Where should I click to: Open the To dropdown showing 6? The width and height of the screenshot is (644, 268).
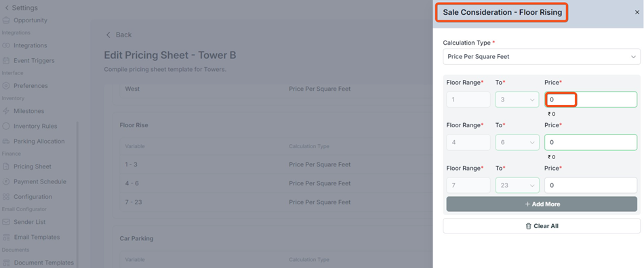(x=517, y=142)
